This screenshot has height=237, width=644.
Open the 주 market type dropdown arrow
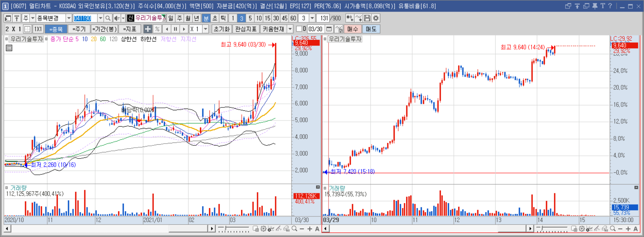(33, 18)
